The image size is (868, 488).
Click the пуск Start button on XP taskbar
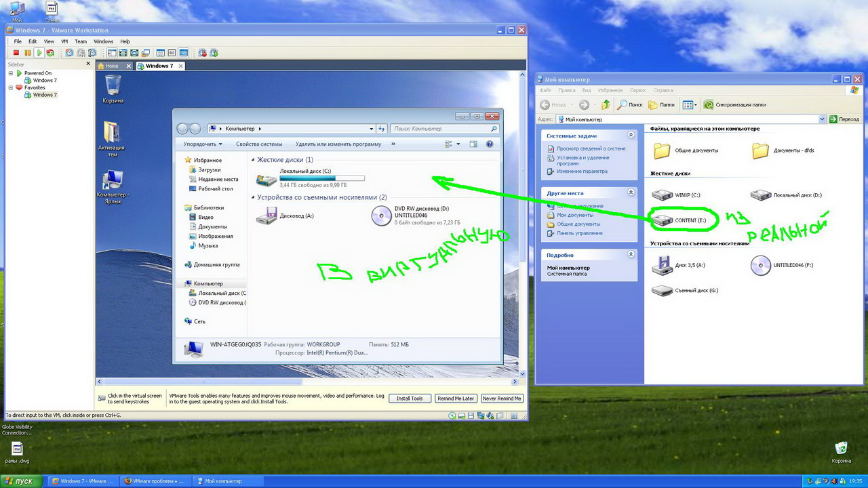20,481
